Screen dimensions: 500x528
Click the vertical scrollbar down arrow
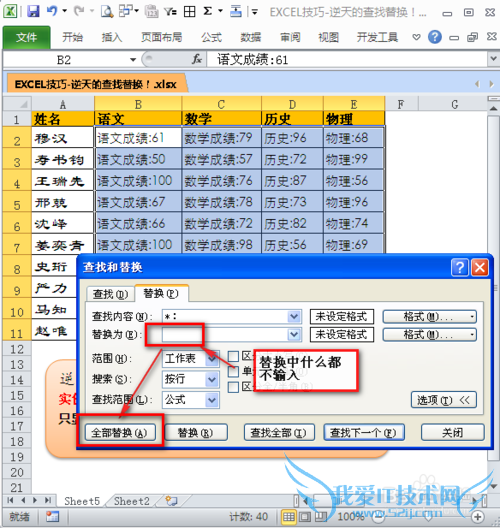pyautogui.click(x=493, y=486)
